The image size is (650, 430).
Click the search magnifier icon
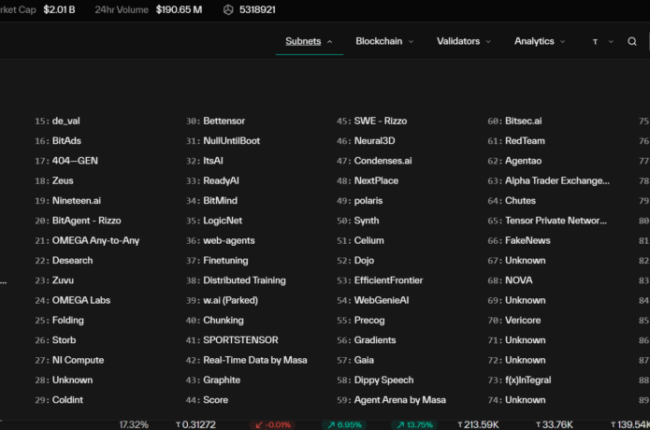tap(632, 41)
